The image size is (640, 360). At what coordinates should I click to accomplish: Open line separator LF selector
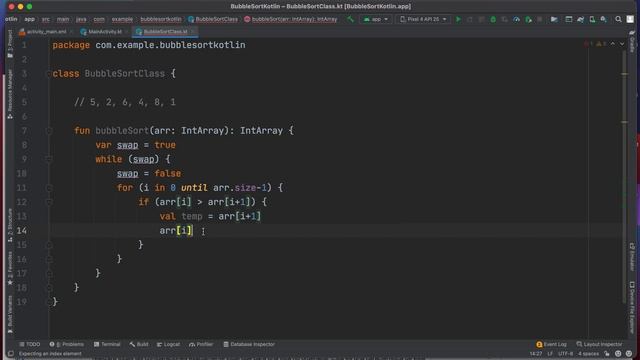pyautogui.click(x=549, y=354)
